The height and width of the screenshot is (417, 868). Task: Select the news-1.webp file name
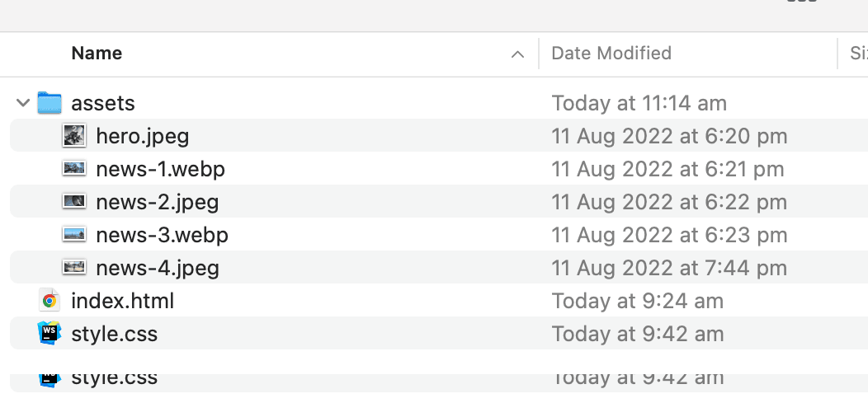point(160,169)
